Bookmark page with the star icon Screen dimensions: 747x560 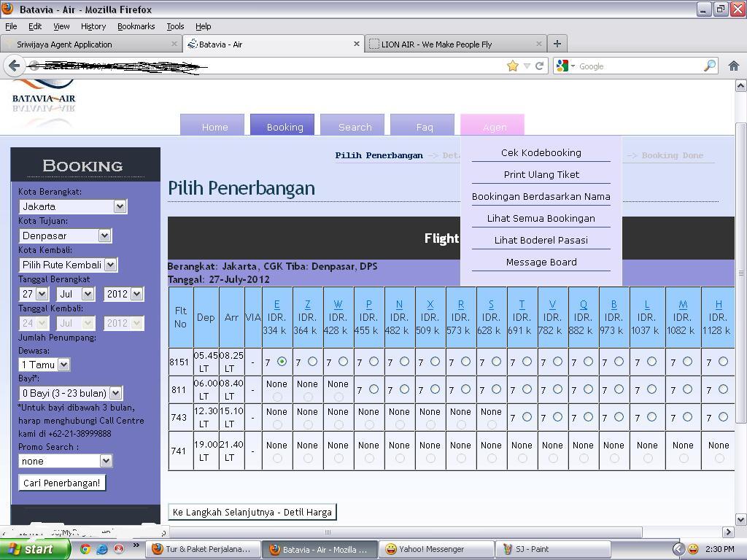tap(513, 66)
